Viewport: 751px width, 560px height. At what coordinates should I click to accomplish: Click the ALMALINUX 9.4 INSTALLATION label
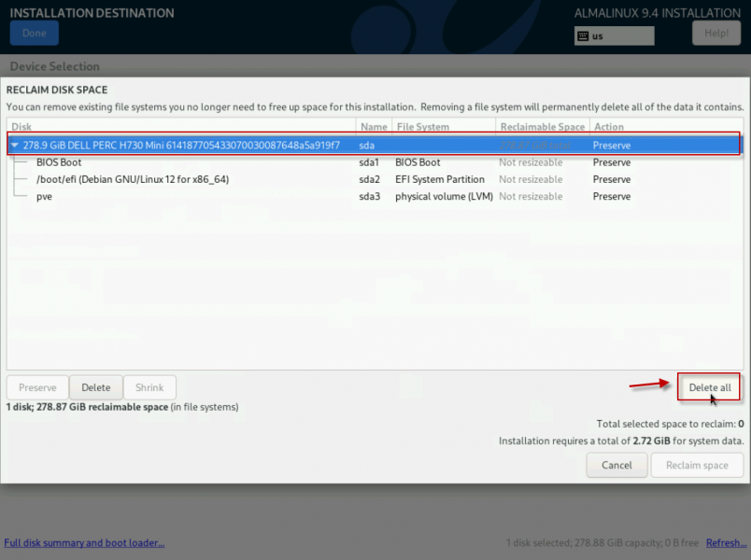pos(658,13)
